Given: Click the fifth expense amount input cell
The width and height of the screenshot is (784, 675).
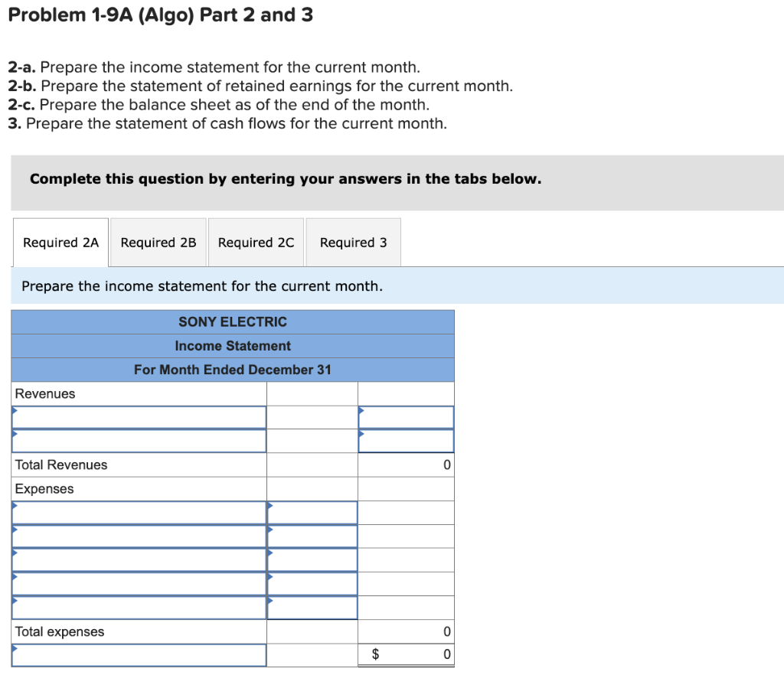Looking at the screenshot, I should [312, 607].
